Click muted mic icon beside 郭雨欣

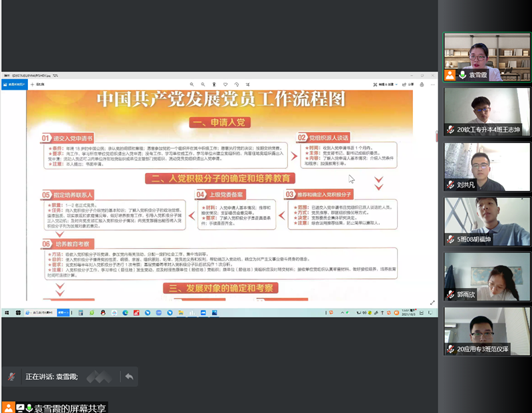(x=450, y=295)
